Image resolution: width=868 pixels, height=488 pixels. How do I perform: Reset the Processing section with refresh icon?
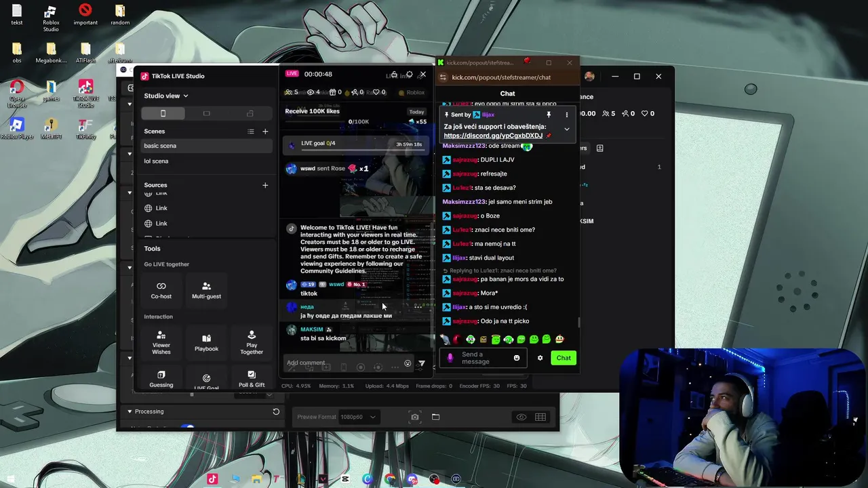point(276,411)
